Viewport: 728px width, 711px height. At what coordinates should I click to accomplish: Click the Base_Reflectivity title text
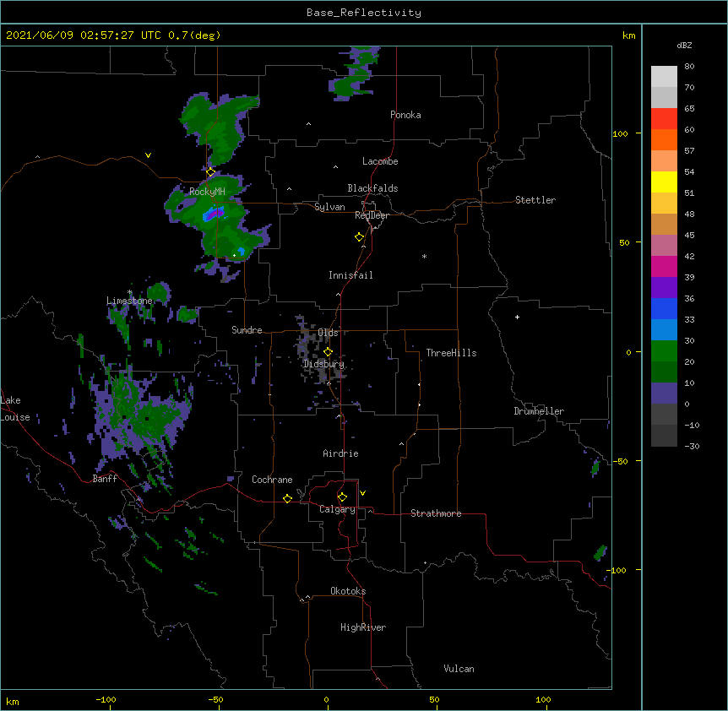tap(364, 13)
